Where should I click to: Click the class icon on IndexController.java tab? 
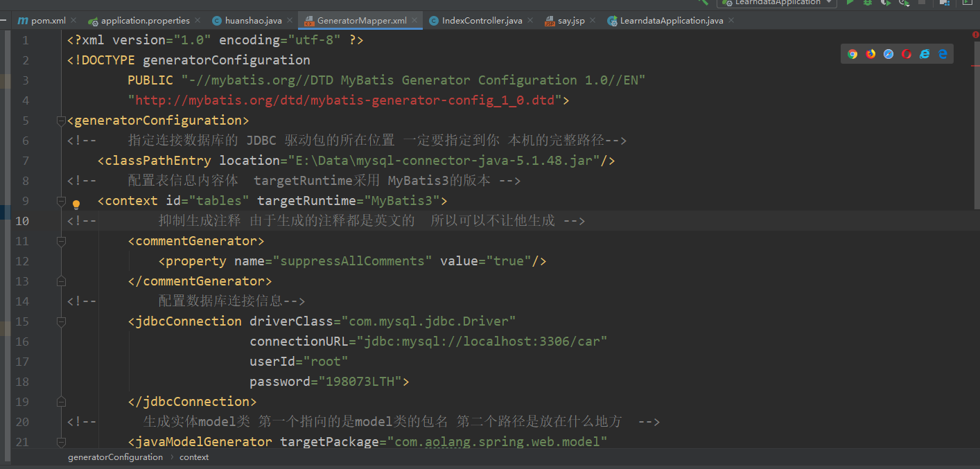pyautogui.click(x=434, y=21)
